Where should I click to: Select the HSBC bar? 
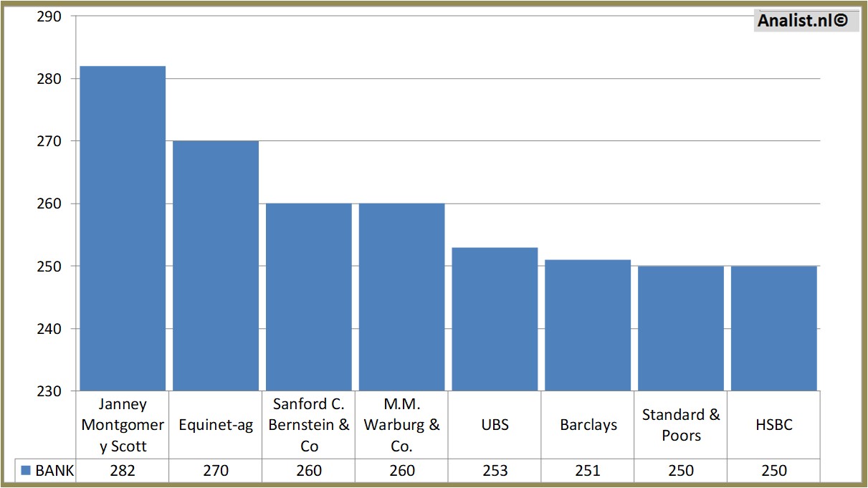tap(774, 328)
